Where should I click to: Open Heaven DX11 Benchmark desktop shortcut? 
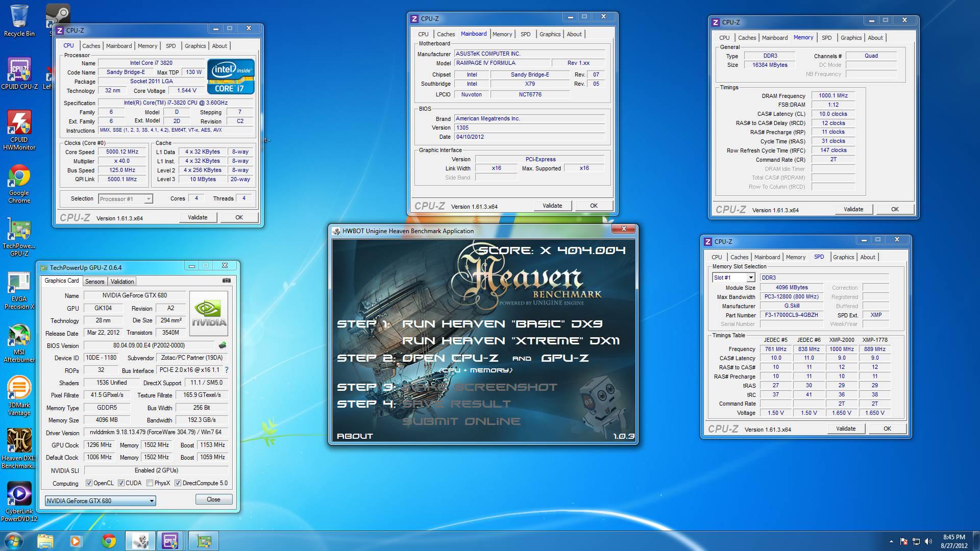pyautogui.click(x=19, y=449)
